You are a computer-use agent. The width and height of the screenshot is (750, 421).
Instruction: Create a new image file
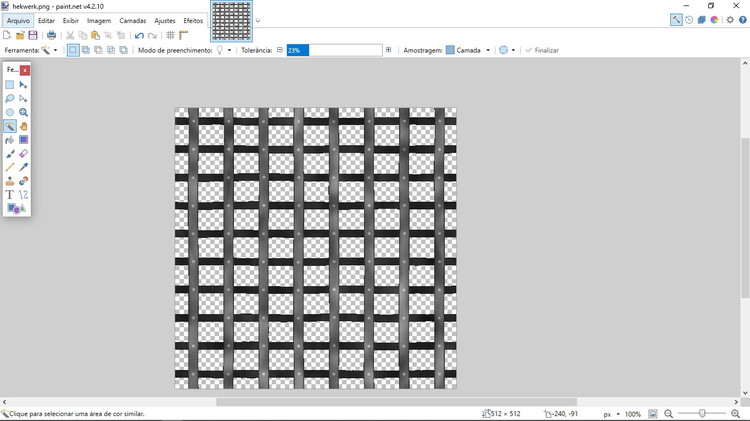pos(7,35)
